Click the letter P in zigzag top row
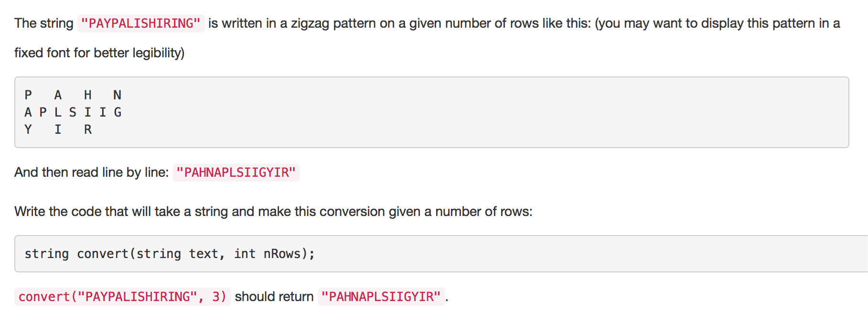This screenshot has width=868, height=313. click(x=28, y=95)
